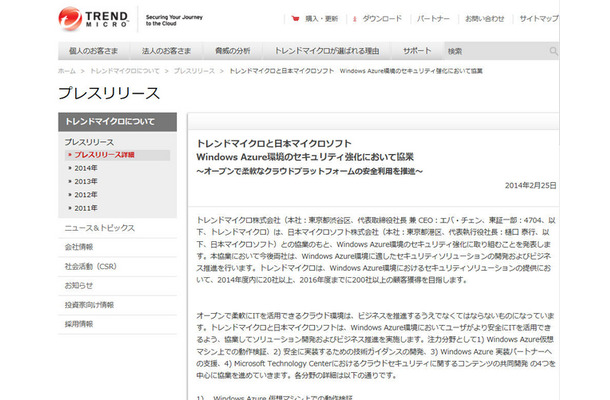This screenshot has height=400, width=610.
Task: Click the Trend Micro logo
Action: pyautogui.click(x=93, y=19)
